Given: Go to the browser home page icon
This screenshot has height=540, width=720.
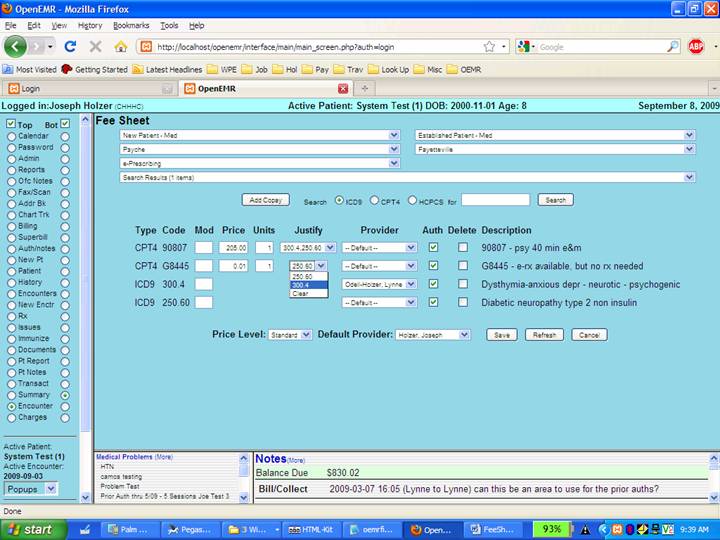Looking at the screenshot, I should pyautogui.click(x=121, y=46).
